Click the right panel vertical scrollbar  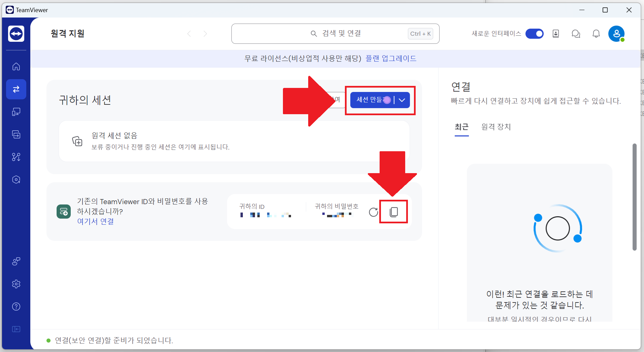635,197
